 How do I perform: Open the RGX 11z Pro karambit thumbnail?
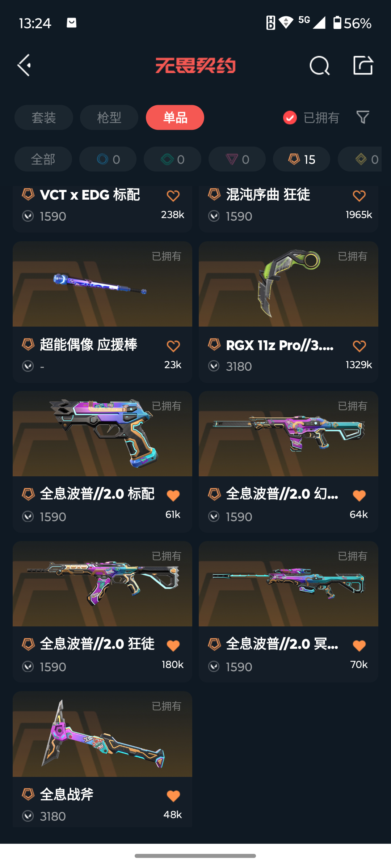tap(289, 284)
